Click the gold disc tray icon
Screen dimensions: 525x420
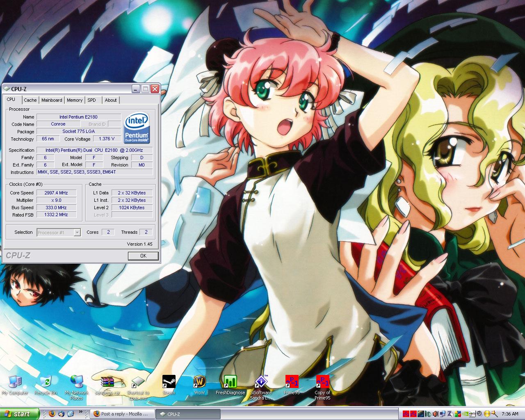tap(487, 414)
